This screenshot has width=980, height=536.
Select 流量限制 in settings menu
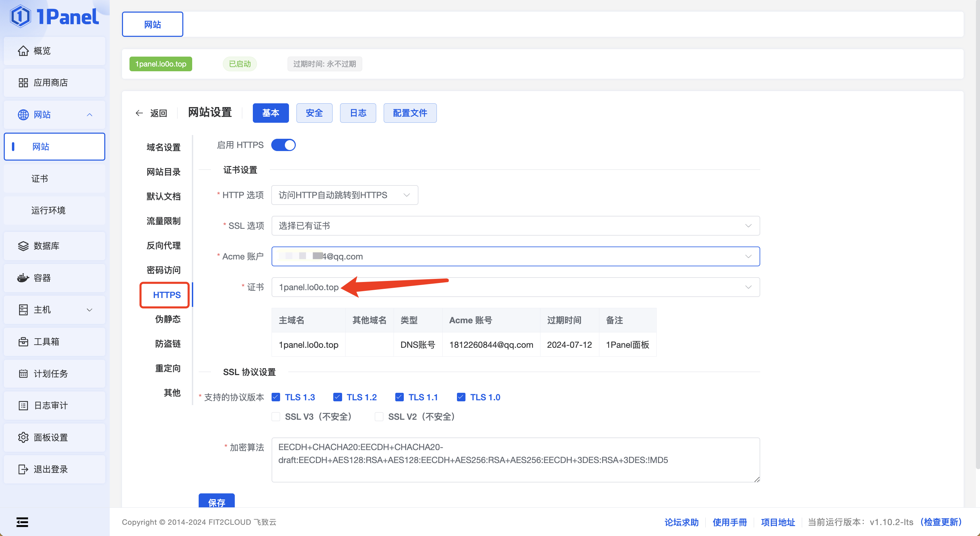(164, 221)
